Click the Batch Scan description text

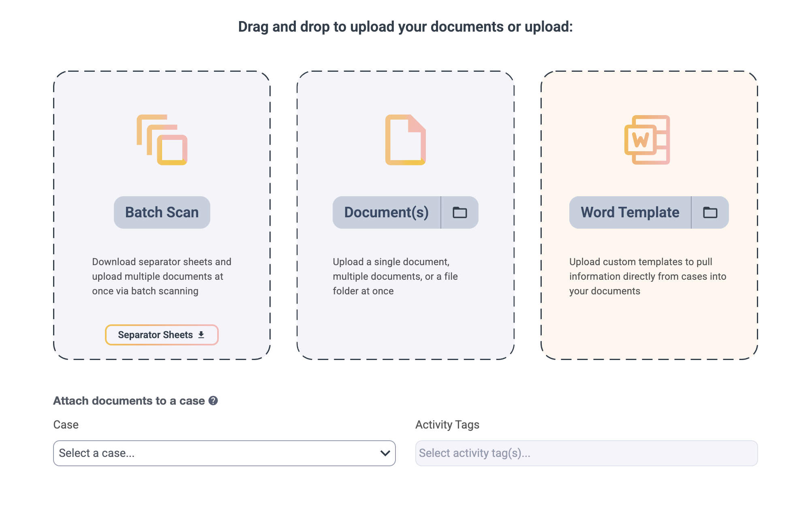click(162, 277)
